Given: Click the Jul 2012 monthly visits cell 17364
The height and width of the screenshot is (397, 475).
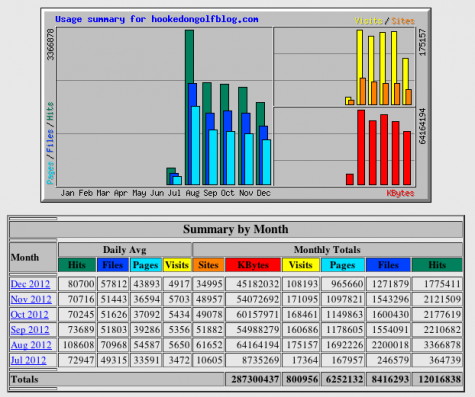Looking at the screenshot, I should tap(301, 360).
